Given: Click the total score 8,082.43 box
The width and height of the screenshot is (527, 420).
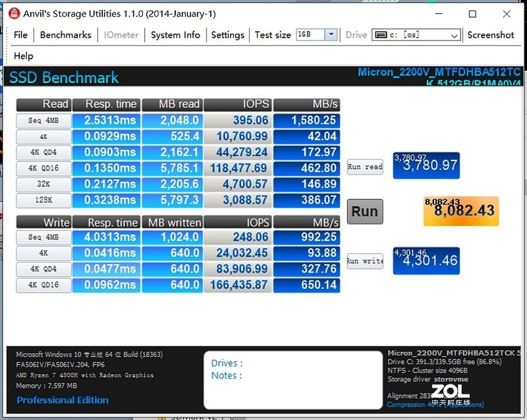Looking at the screenshot, I should [461, 211].
